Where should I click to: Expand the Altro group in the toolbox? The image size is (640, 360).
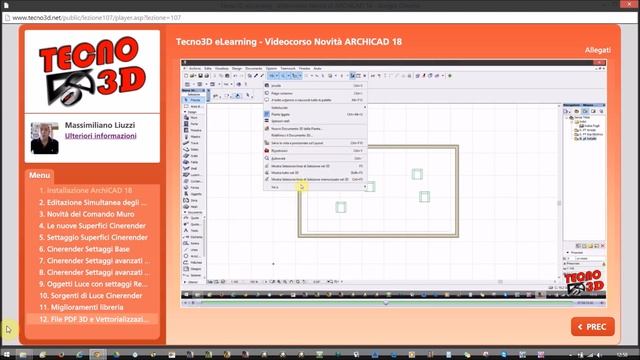point(185,282)
